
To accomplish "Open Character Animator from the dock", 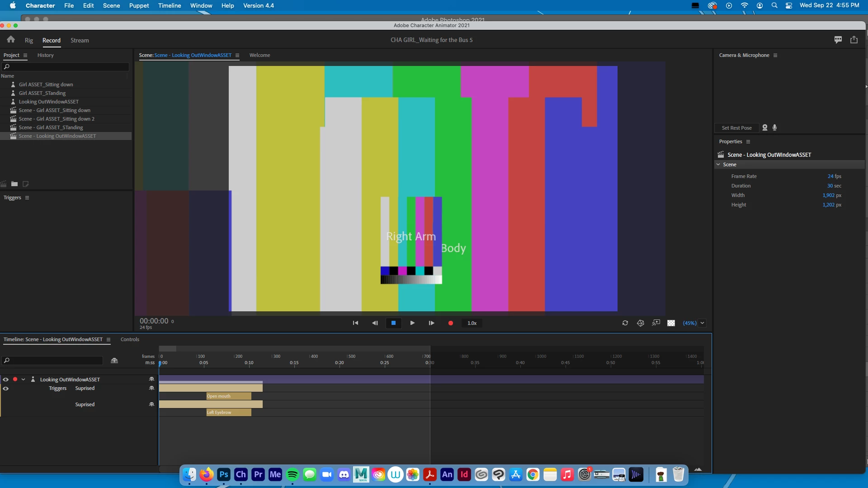I will coord(241,474).
